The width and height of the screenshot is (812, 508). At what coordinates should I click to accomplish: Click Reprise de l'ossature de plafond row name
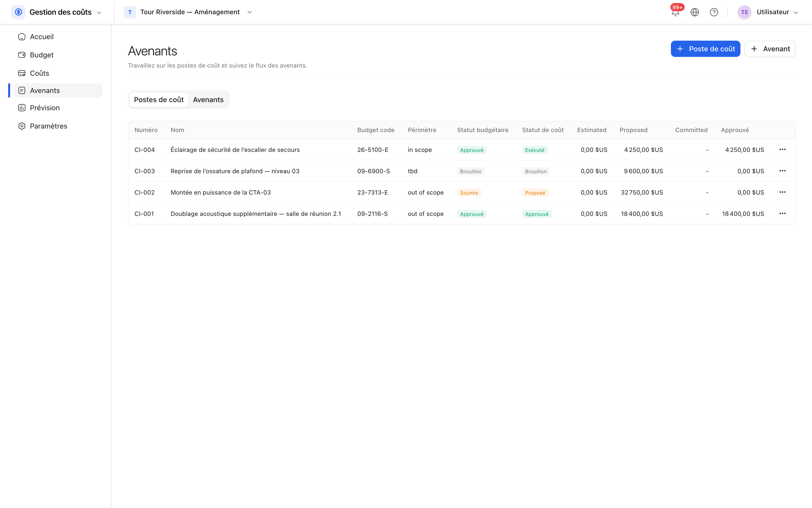235,171
